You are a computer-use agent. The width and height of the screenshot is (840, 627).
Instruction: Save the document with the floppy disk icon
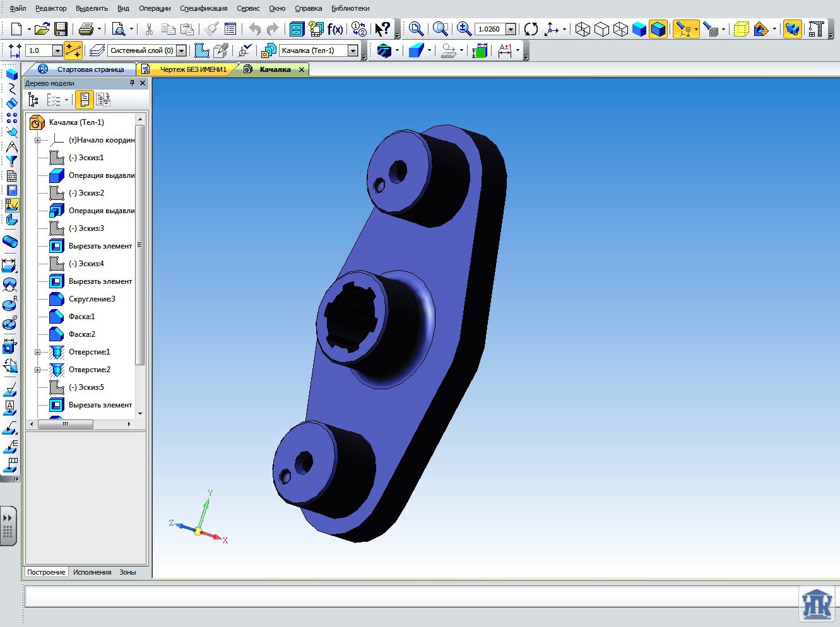(x=61, y=29)
